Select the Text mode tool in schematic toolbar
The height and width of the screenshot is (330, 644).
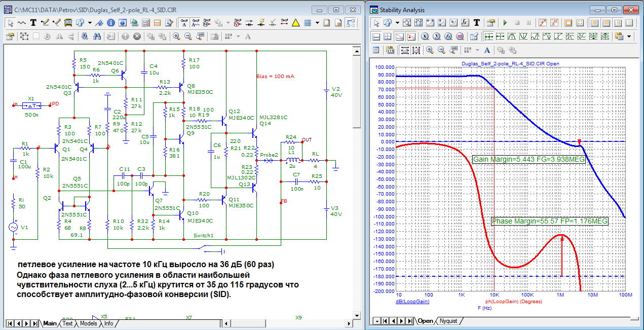33,23
